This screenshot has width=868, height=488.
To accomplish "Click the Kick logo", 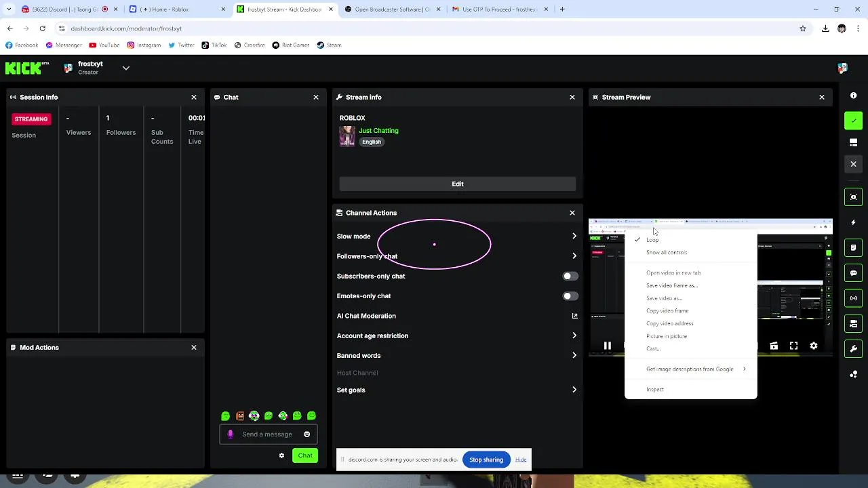I will pos(27,68).
